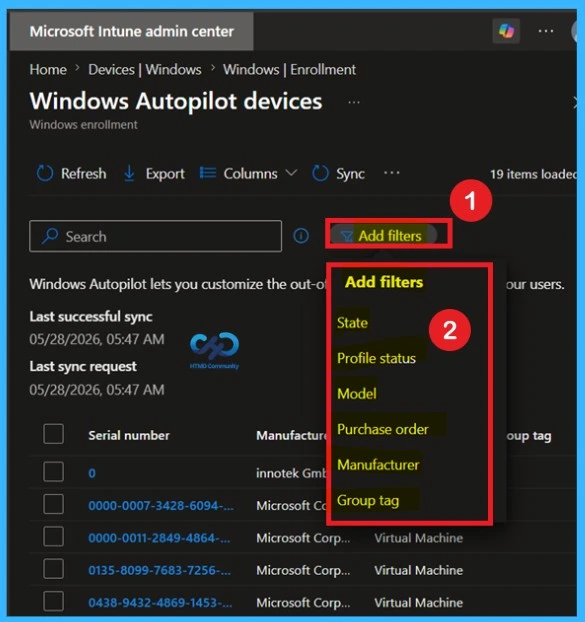
Task: Go to Home breadcrumb
Action: tap(48, 70)
